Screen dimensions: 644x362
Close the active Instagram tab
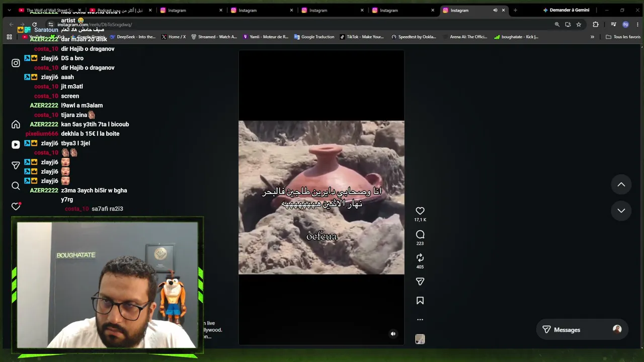[503, 10]
